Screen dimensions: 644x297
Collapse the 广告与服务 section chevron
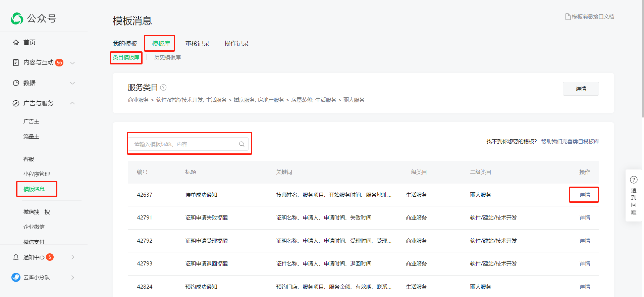pos(72,103)
